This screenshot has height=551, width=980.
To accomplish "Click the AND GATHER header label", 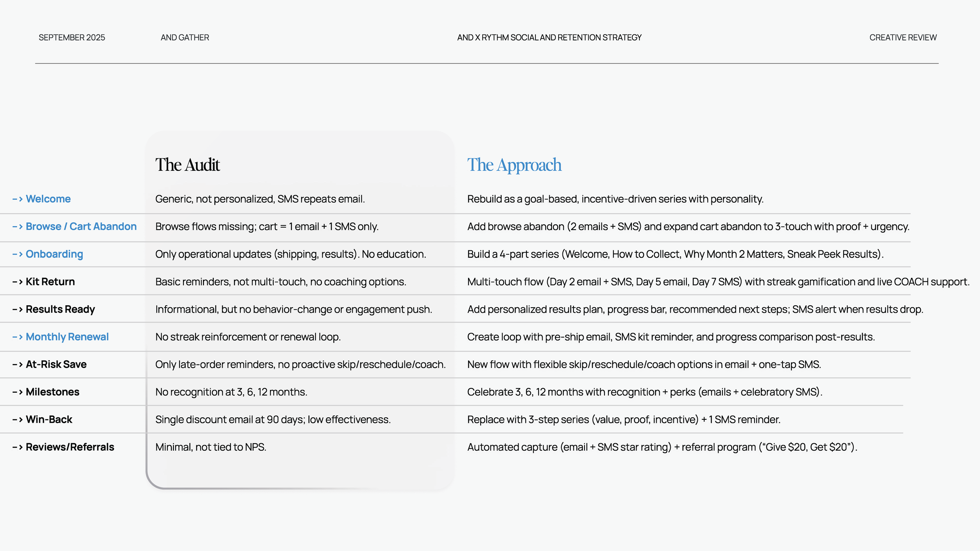I will tap(185, 38).
